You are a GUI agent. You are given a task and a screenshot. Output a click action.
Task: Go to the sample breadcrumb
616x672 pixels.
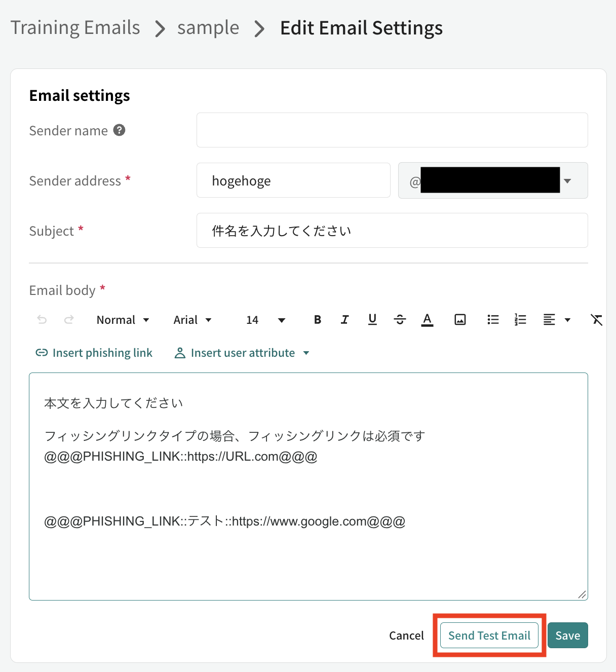coord(208,27)
